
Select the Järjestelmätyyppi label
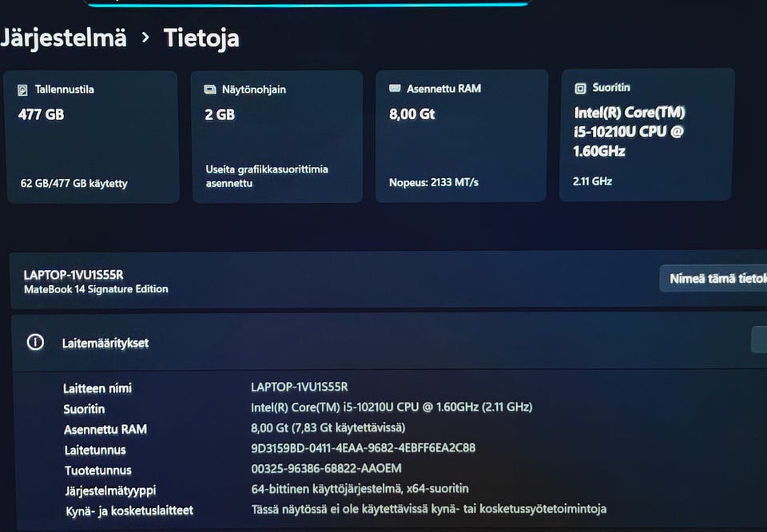click(x=110, y=490)
